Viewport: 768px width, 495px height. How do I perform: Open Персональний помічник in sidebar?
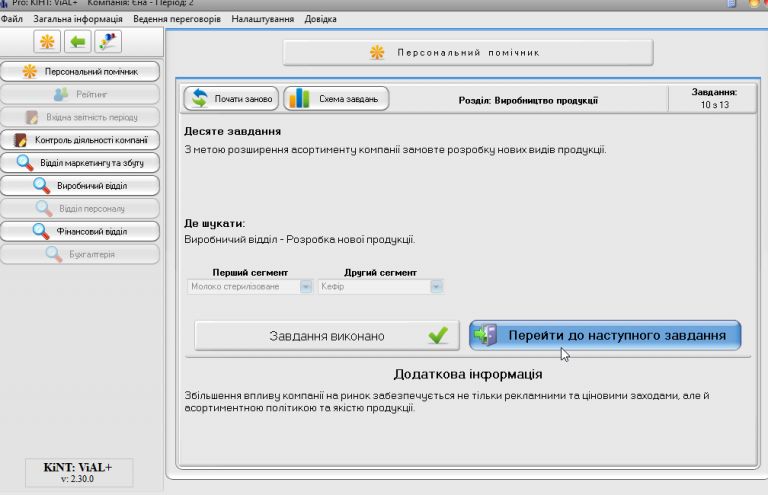tap(80, 71)
